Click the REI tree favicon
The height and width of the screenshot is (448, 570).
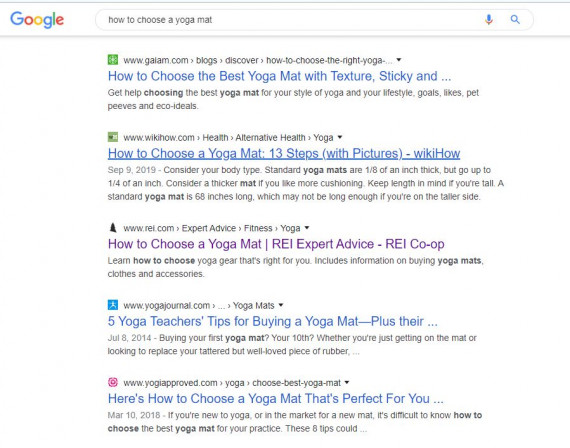point(113,228)
